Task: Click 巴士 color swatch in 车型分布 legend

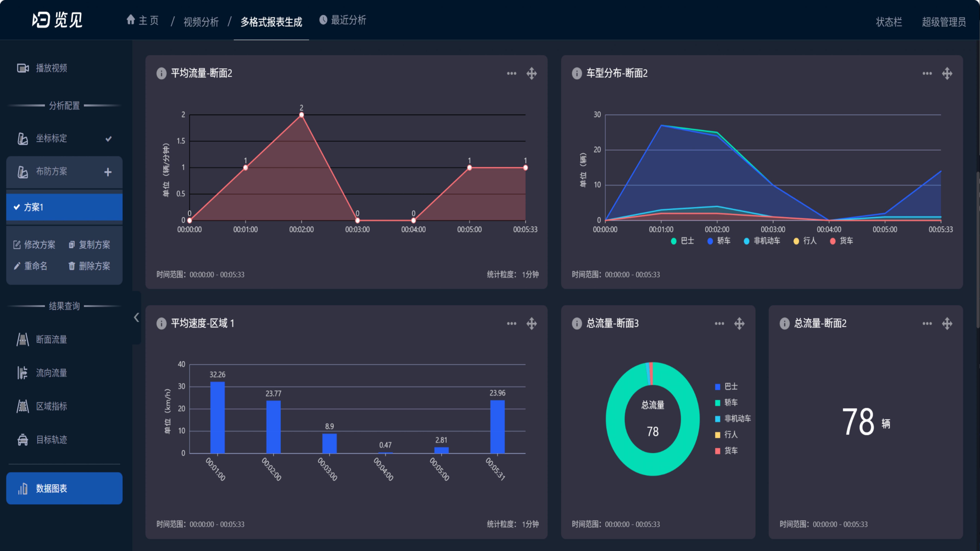Action: coord(674,241)
